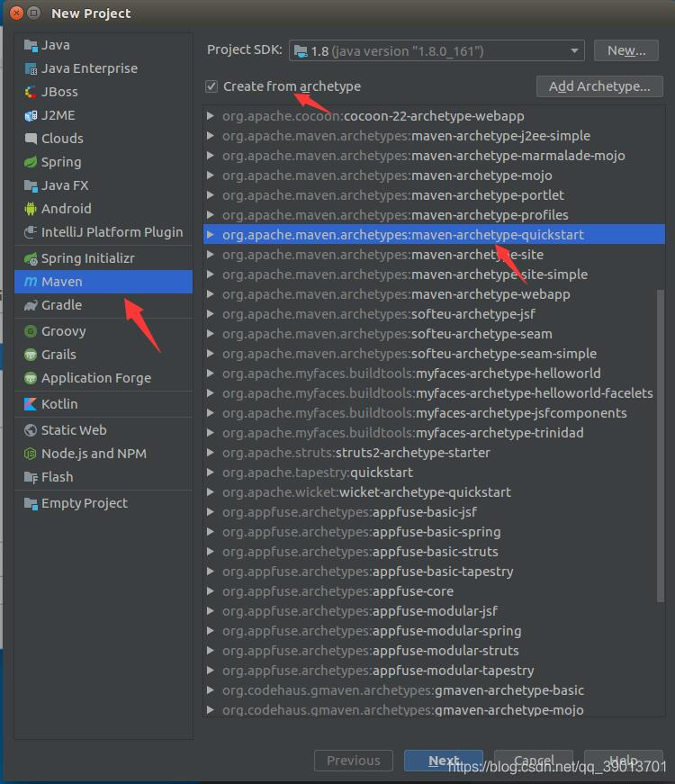Choose the Kotlin project type
This screenshot has height=784, width=675.
pos(103,404)
